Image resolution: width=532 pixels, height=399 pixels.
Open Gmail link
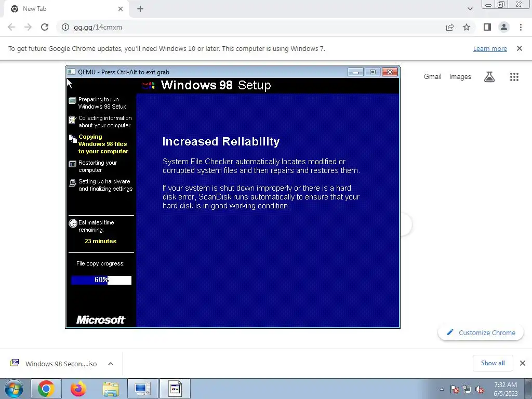[433, 77]
